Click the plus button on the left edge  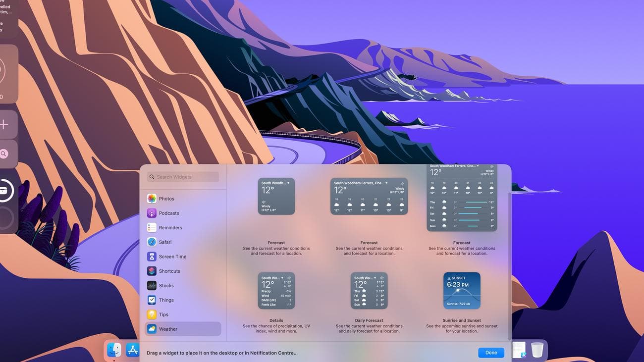tap(3, 124)
